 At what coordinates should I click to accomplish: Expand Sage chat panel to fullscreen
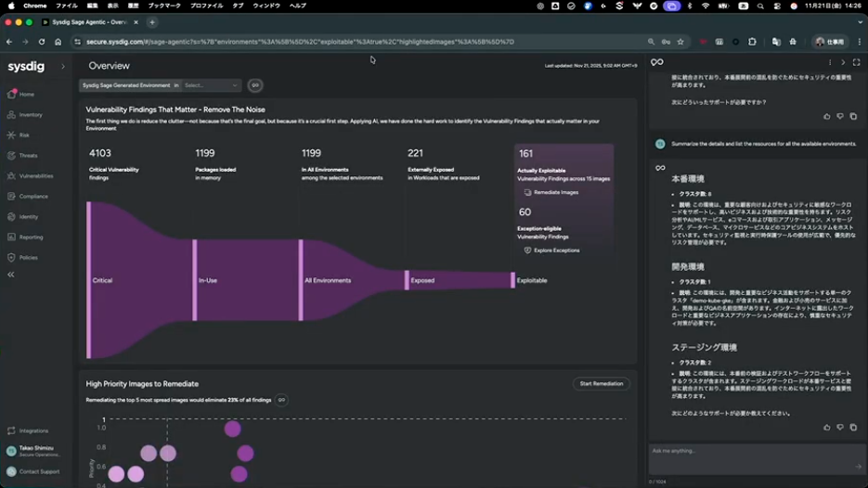point(856,62)
